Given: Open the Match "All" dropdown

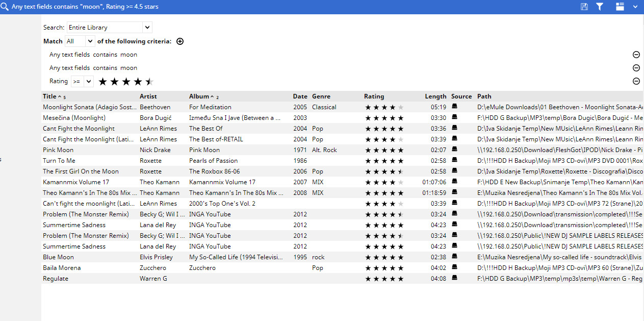Looking at the screenshot, I should pos(90,41).
